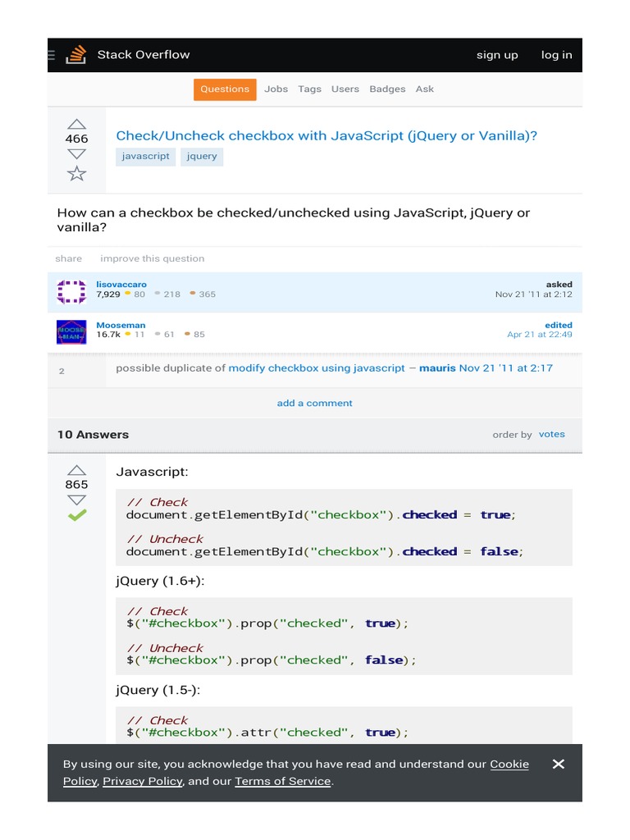Downvote the checkbox question
The height and width of the screenshot is (840, 630).
(76, 154)
